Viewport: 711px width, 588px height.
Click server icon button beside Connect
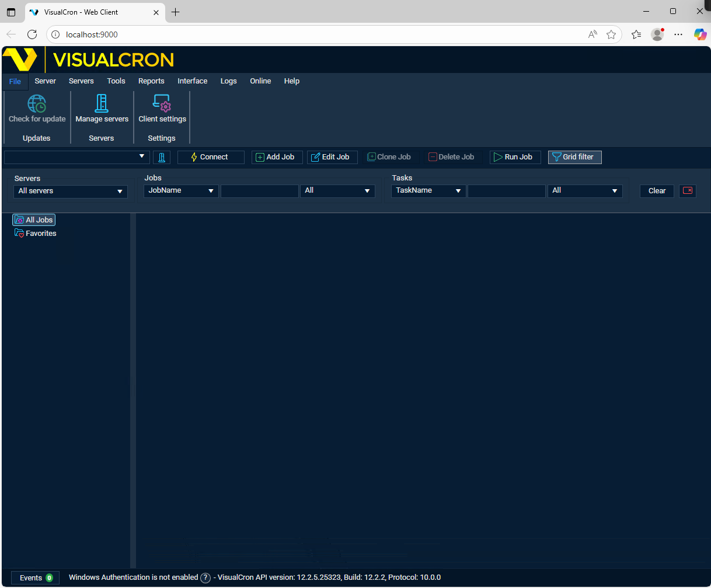pos(161,157)
